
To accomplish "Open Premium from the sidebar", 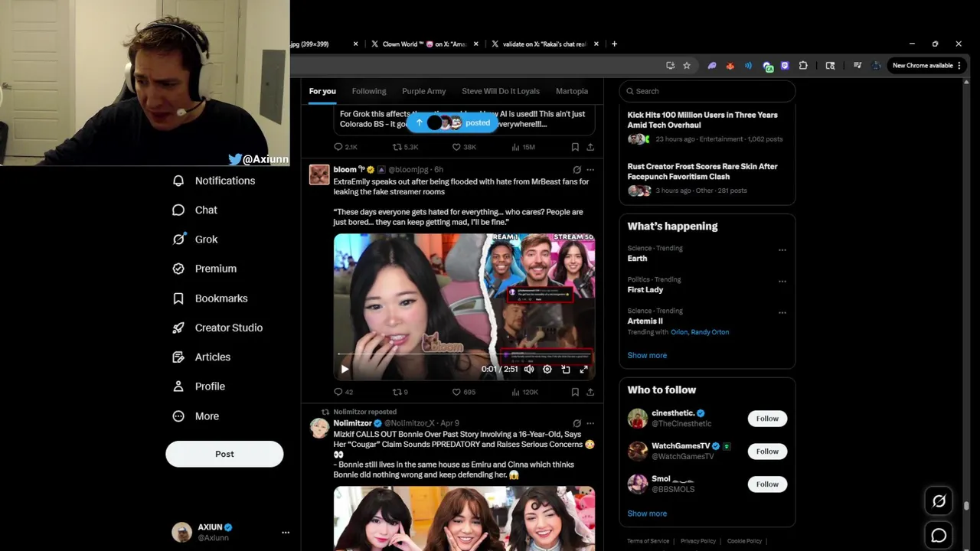I will (204, 269).
